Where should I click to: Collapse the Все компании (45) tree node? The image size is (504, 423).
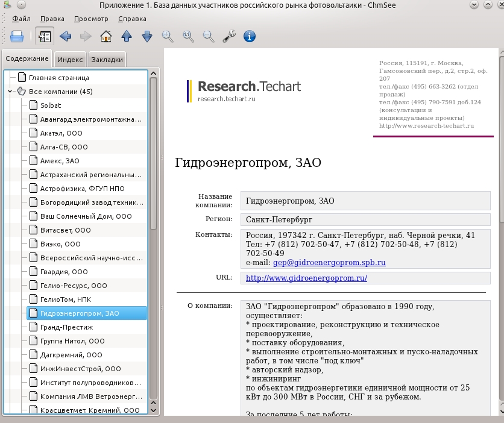[10, 92]
